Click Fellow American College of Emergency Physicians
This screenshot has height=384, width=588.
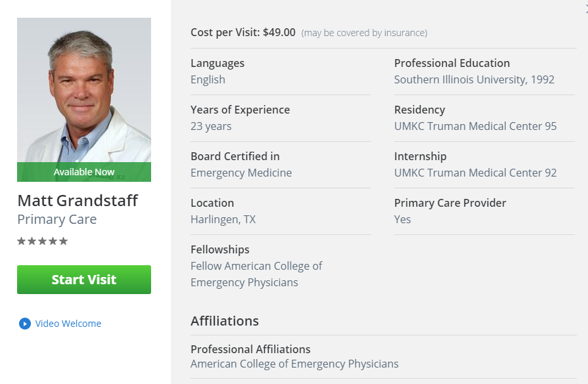tap(256, 274)
